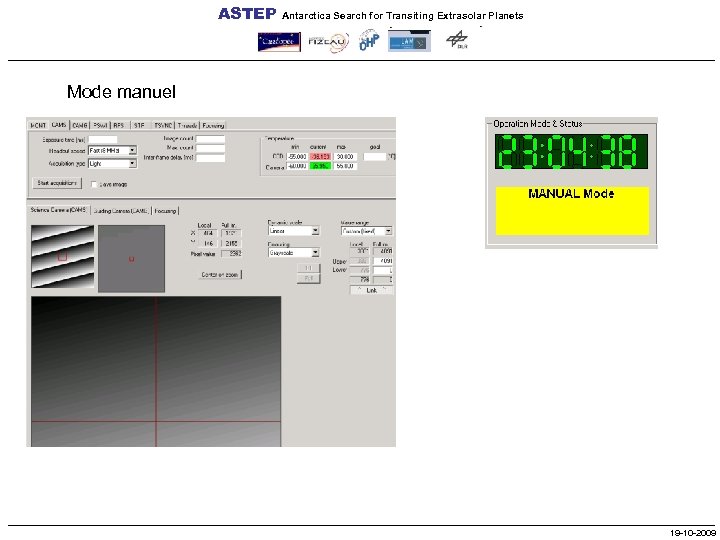The height and width of the screenshot is (540, 720).
Task: Click the striped gradient thumbnail preview
Action: point(62,257)
